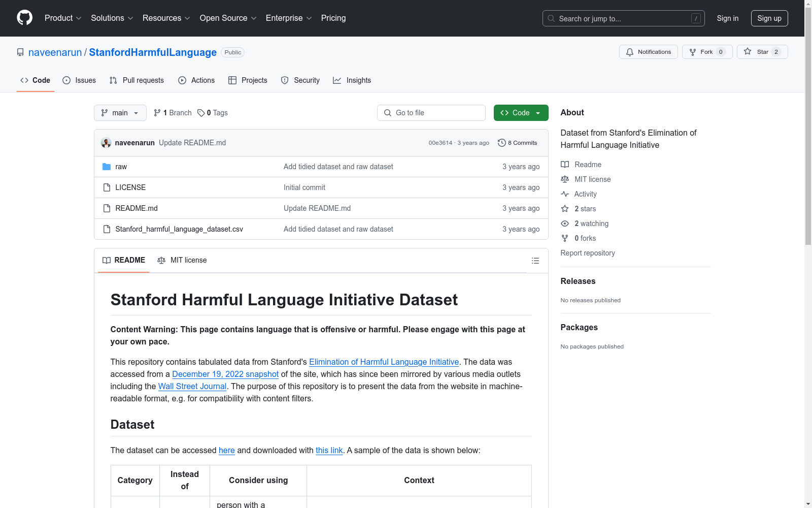Open the Packages section heading
This screenshot has width=812, height=508.
[x=579, y=327]
